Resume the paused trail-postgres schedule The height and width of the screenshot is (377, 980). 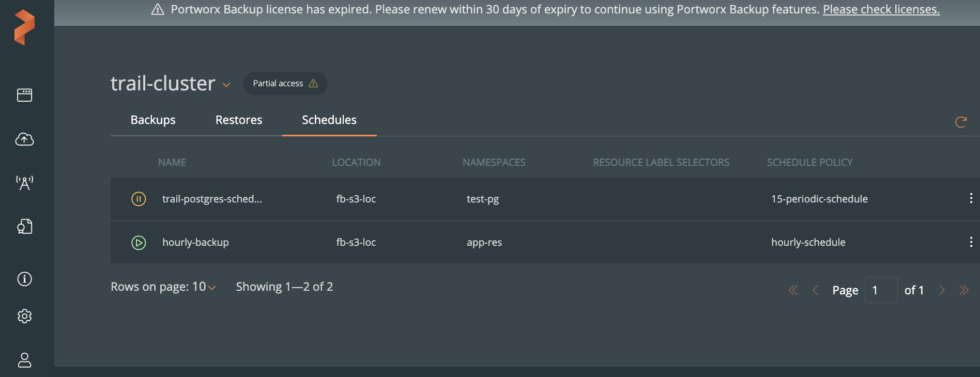click(139, 199)
